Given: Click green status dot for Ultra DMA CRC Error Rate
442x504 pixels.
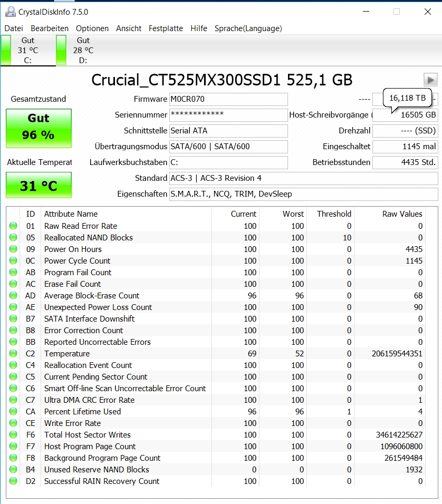Looking at the screenshot, I should click(x=13, y=400).
